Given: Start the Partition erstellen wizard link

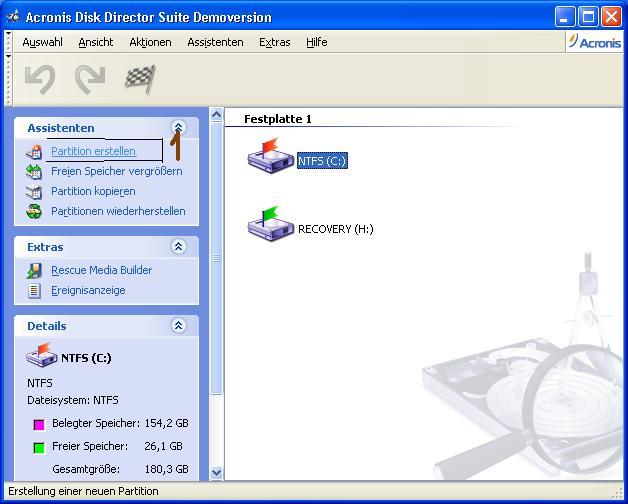Looking at the screenshot, I should [x=93, y=151].
